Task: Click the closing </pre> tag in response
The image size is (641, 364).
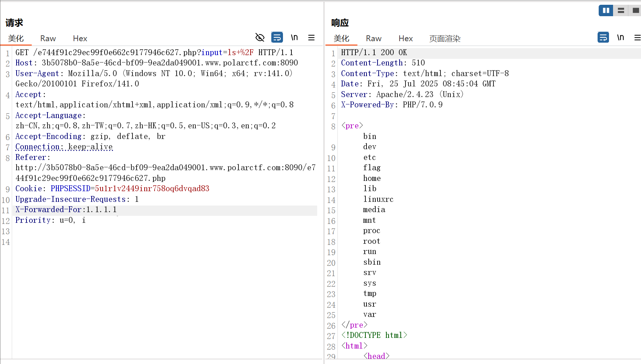Action: pos(354,325)
